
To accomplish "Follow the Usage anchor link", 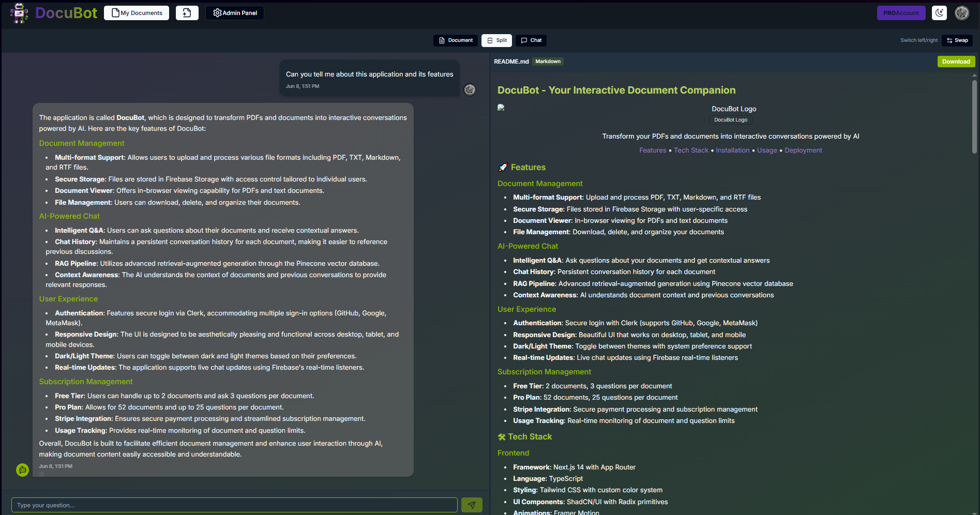I will tap(767, 150).
